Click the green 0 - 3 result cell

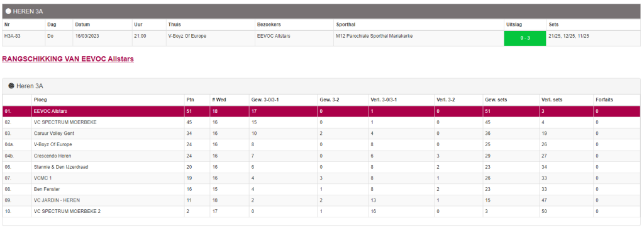525,38
